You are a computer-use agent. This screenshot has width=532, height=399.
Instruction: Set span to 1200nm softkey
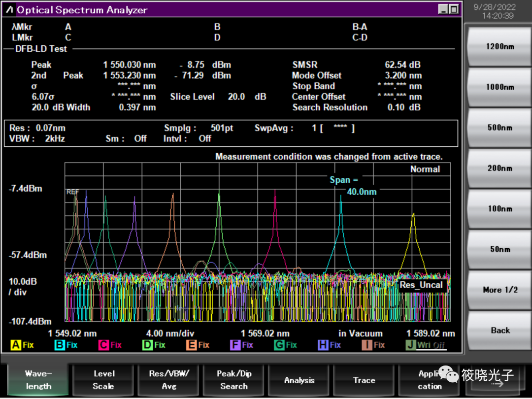pos(499,47)
